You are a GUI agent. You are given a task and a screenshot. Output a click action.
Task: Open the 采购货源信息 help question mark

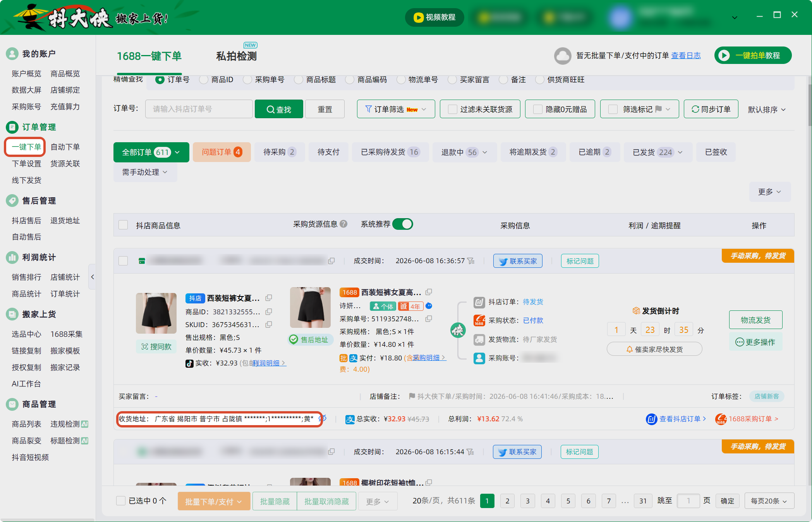[x=343, y=224]
